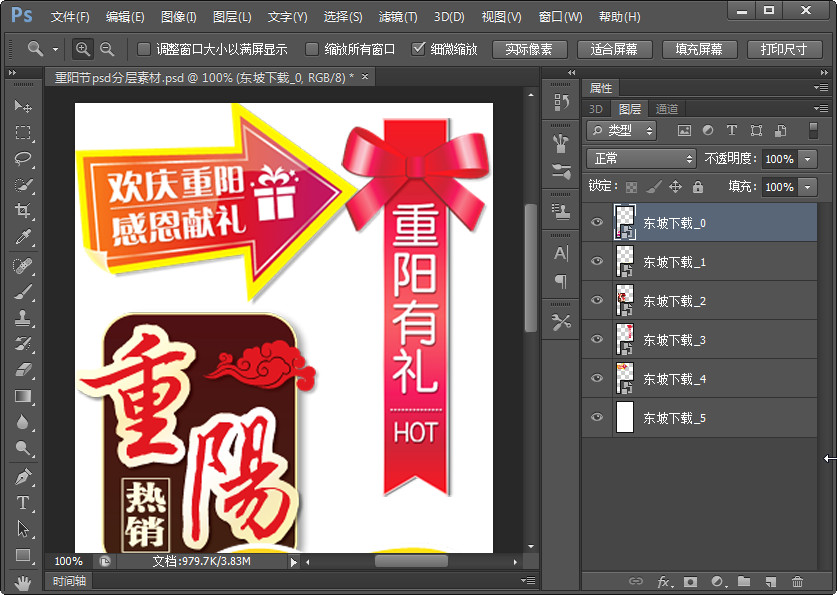
Task: Click the Create new group folder icon
Action: (744, 581)
